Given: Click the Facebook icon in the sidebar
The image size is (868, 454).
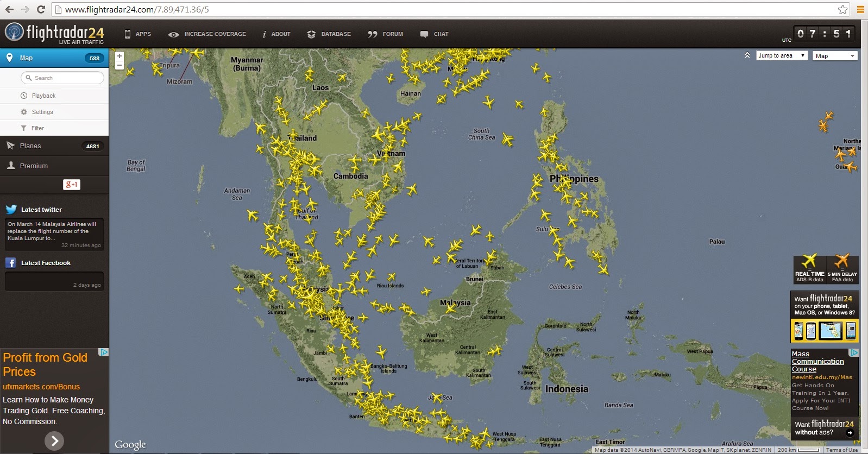Looking at the screenshot, I should [10, 263].
